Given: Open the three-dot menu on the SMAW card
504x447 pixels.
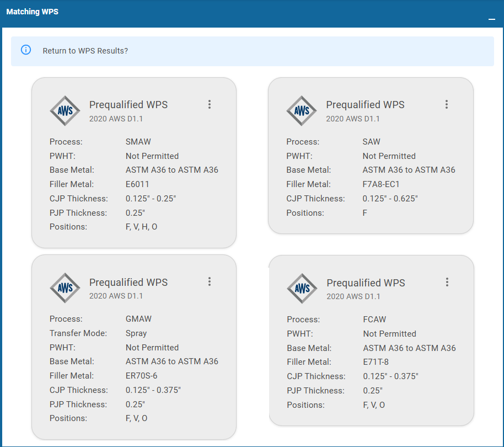Looking at the screenshot, I should [210, 104].
